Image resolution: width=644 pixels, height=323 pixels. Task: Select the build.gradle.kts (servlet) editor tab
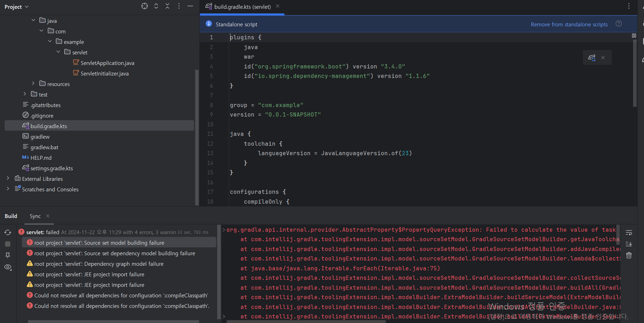(242, 7)
